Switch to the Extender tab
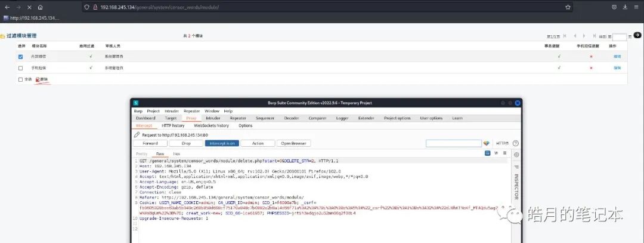 tap(366, 118)
